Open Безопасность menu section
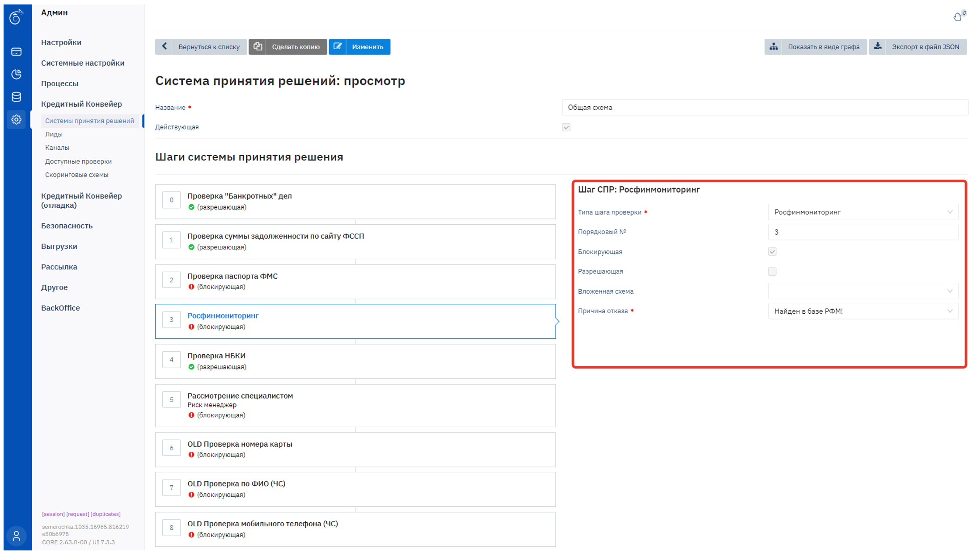 pos(67,226)
